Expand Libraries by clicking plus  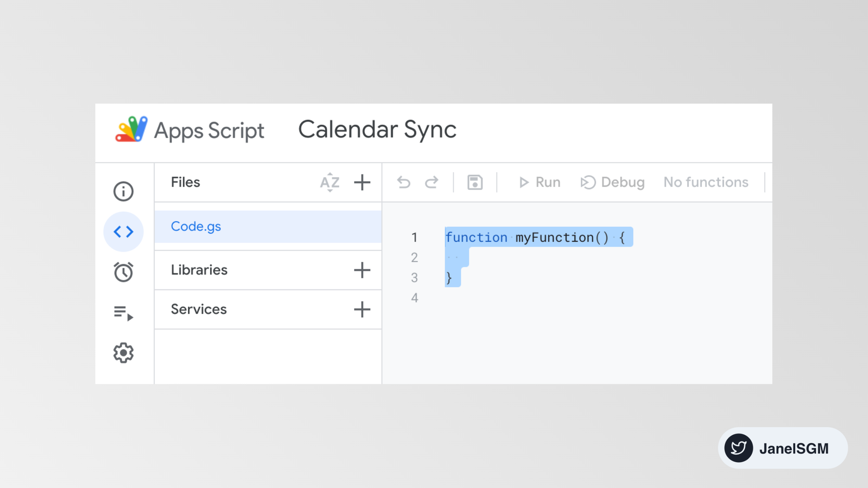[x=362, y=270]
